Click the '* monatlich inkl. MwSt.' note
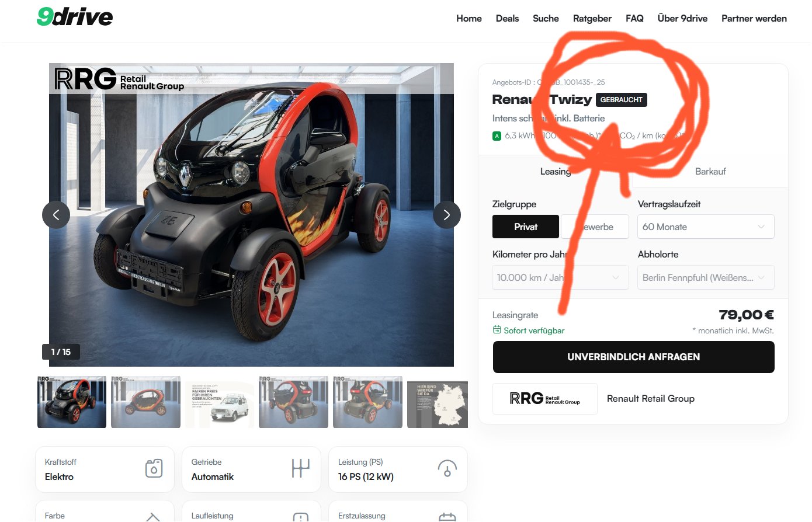The width and height of the screenshot is (812, 522). coord(733,330)
